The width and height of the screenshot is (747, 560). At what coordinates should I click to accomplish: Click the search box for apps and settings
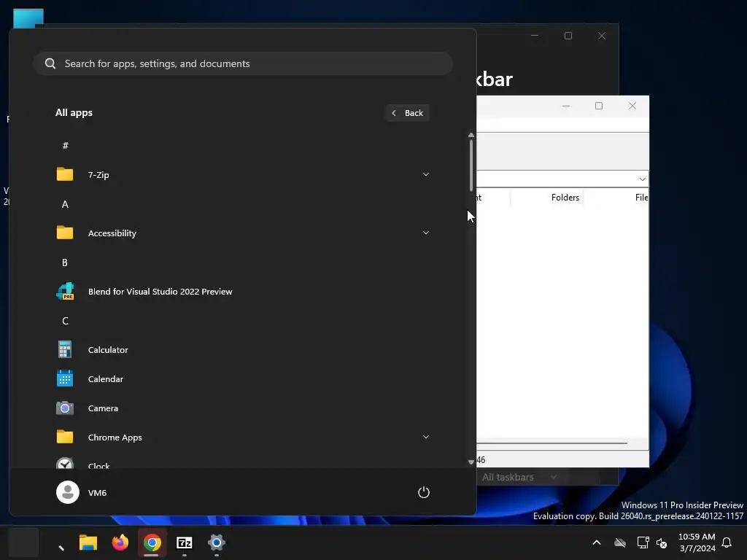(243, 63)
